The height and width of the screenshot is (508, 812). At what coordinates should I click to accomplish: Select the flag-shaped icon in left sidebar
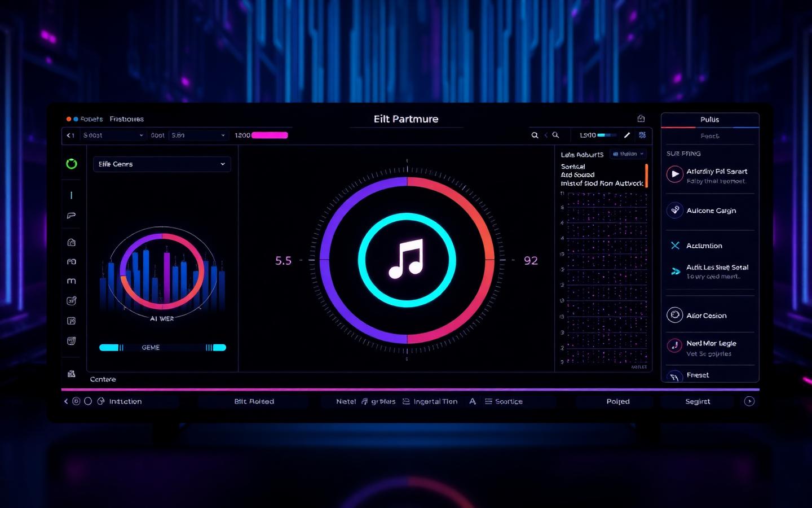(x=71, y=216)
